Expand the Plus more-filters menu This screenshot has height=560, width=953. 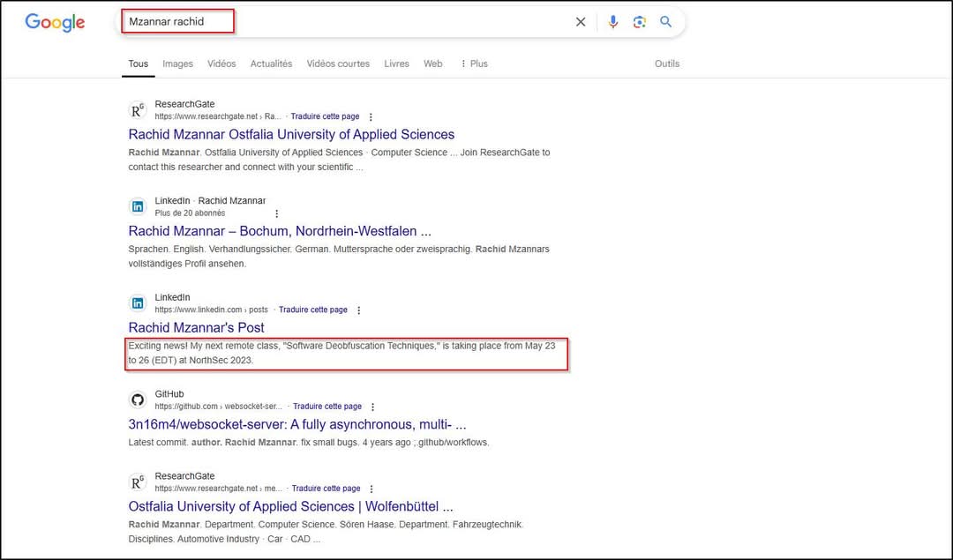pos(474,63)
